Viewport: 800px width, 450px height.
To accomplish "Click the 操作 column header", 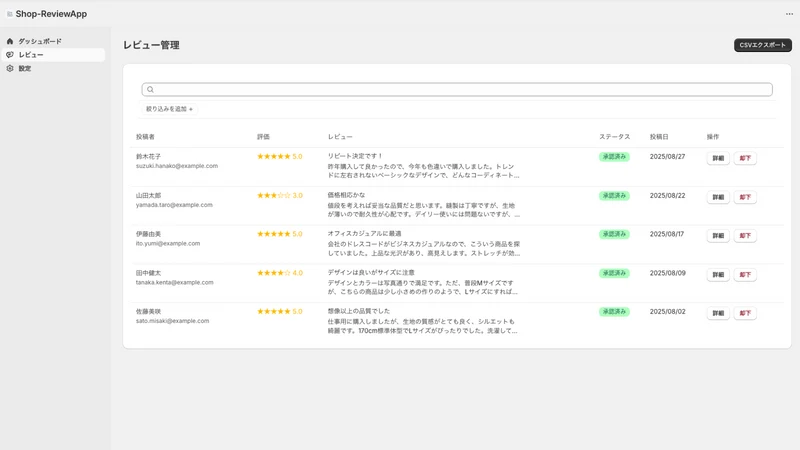I will 713,137.
